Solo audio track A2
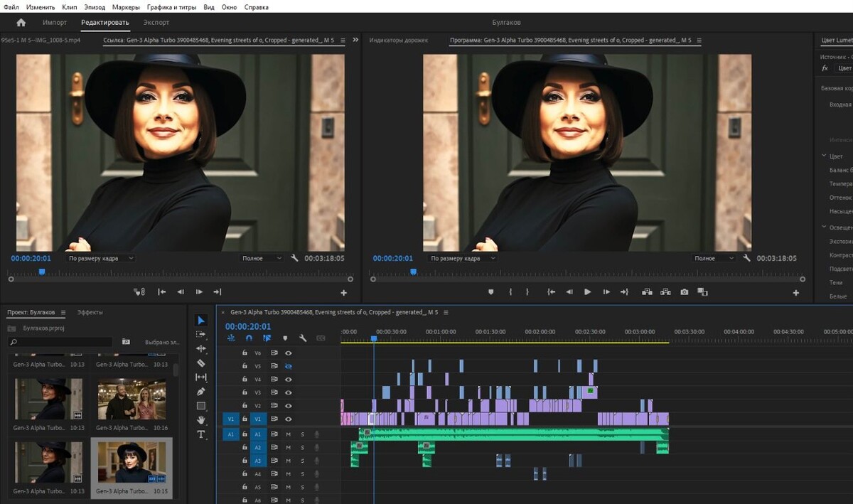Screen dimensions: 853x504 click(x=302, y=447)
